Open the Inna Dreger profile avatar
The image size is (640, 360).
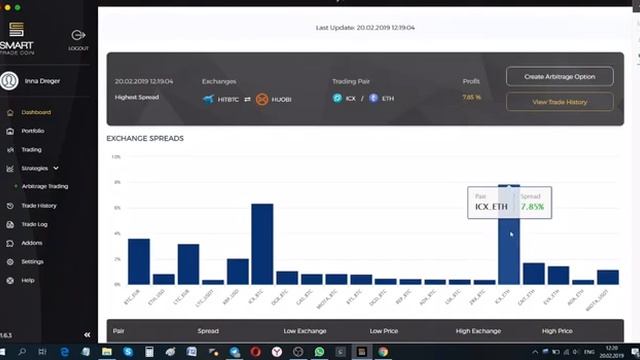[9, 80]
